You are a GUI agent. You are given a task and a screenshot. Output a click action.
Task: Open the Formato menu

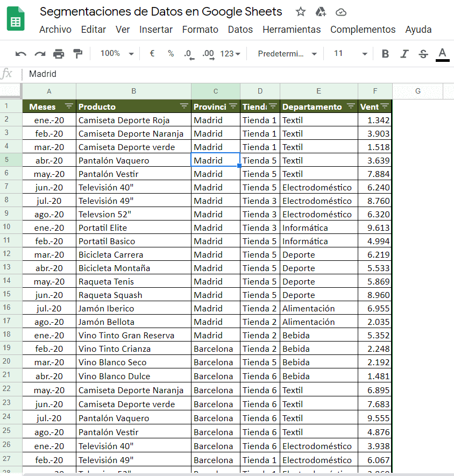200,30
